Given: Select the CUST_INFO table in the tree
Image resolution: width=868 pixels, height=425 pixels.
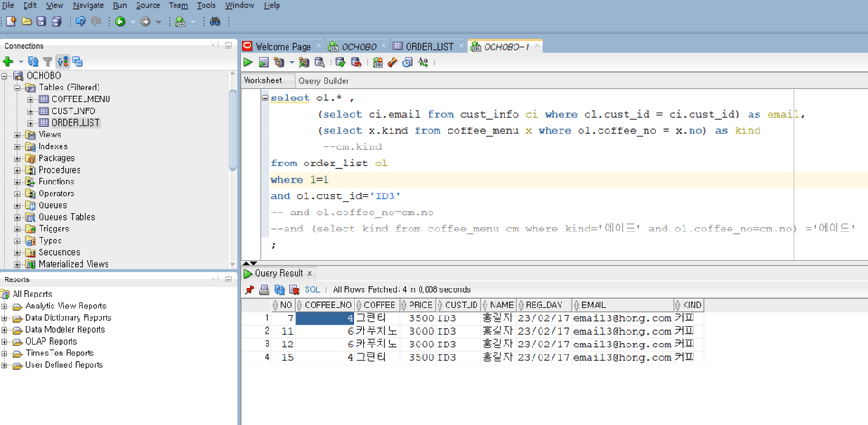Looking at the screenshot, I should click(73, 111).
